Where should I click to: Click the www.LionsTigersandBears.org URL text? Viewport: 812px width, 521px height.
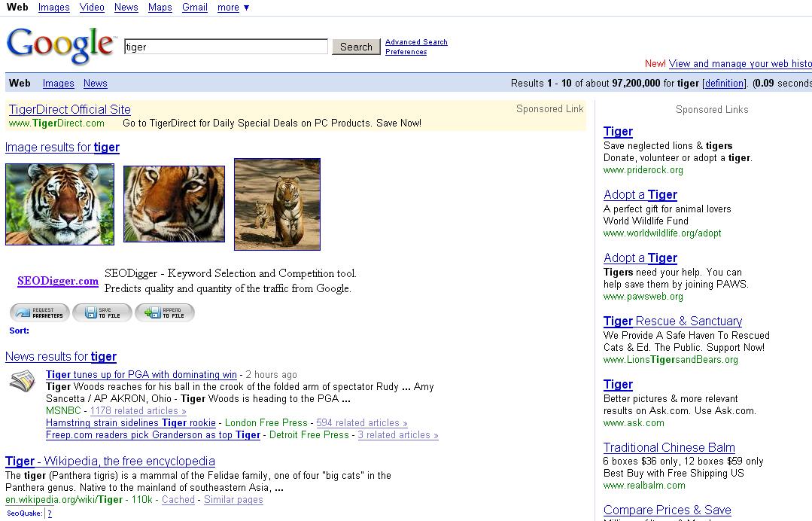click(671, 359)
